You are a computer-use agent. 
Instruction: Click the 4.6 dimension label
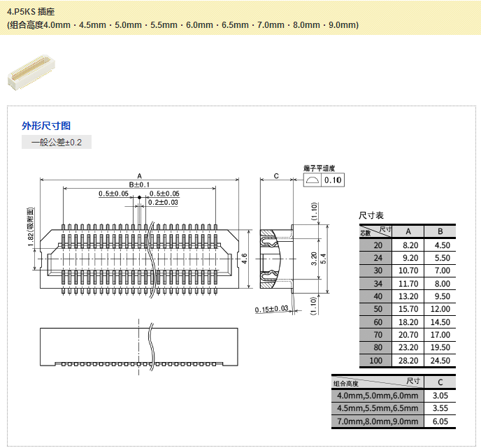(x=245, y=259)
